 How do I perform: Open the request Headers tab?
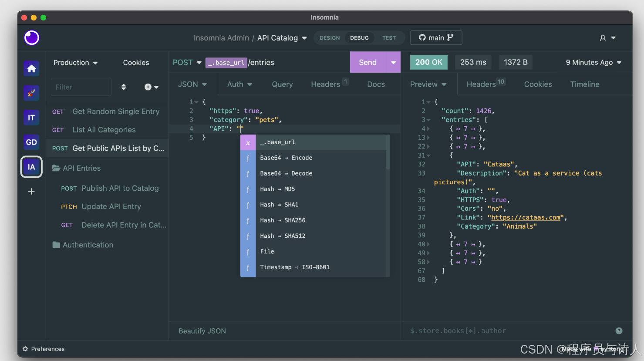(330, 84)
